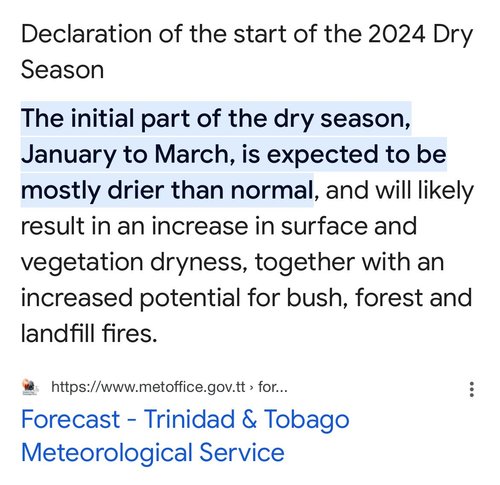This screenshot has width=500, height=485.
Task: Click highlighted phrase 'mostly drier than normal'
Action: click(167, 190)
